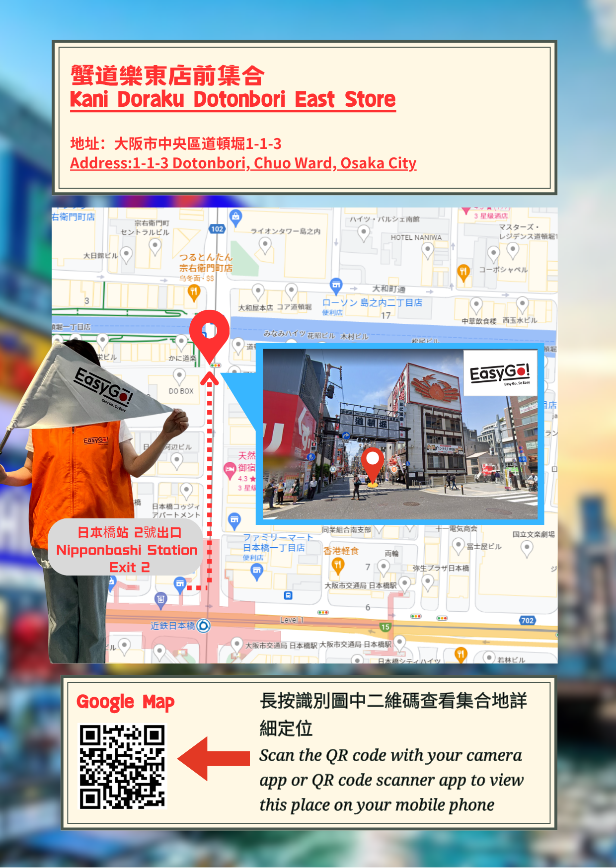Screen dimensions: 616x868
Task: Click the red pin inside the street photo
Action: (372, 462)
